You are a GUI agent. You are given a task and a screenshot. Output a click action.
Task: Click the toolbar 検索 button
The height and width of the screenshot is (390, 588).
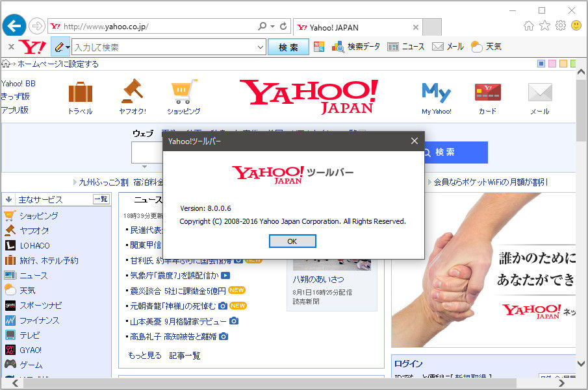pyautogui.click(x=288, y=47)
